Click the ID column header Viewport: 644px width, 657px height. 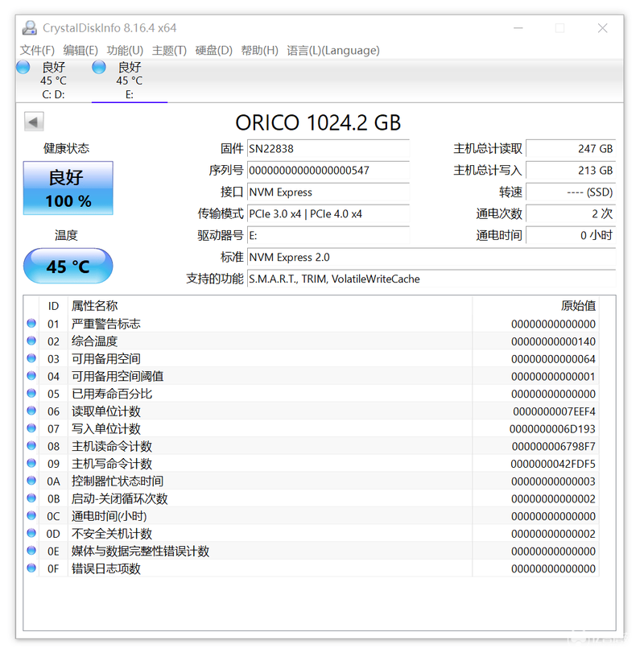53,306
